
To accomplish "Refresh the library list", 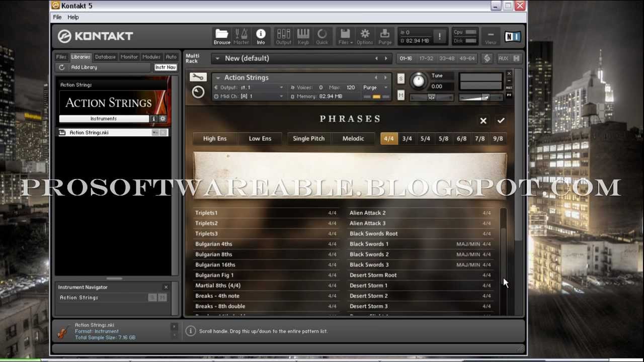I will (x=62, y=67).
